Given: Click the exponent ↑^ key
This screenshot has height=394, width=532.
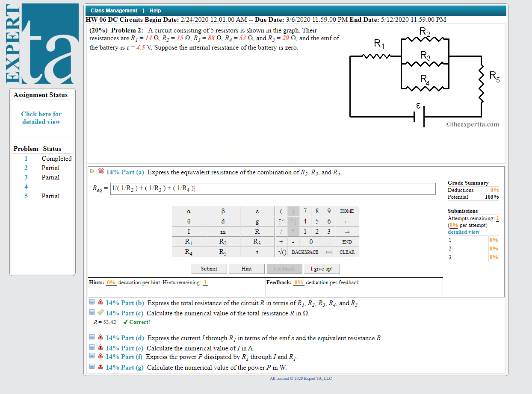Looking at the screenshot, I should (282, 221).
